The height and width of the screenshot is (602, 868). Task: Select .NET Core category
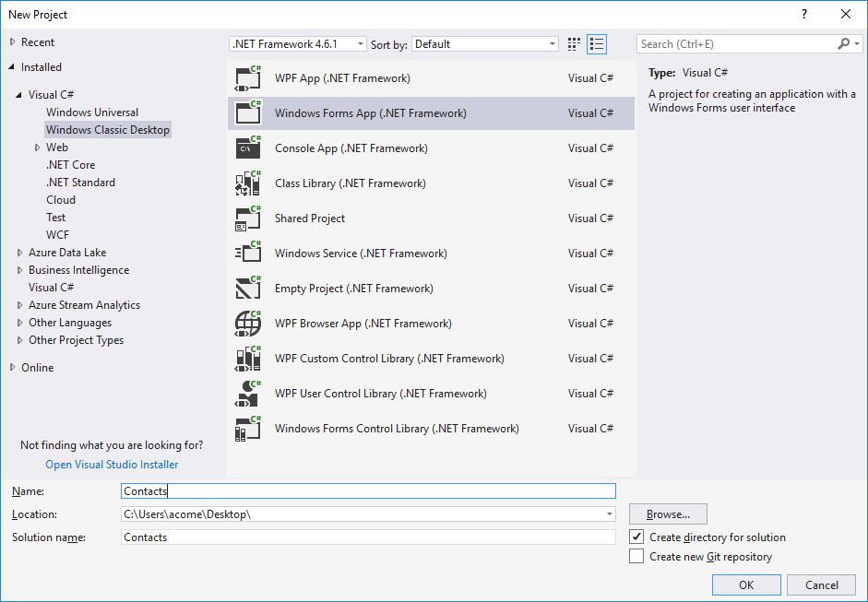coord(70,165)
